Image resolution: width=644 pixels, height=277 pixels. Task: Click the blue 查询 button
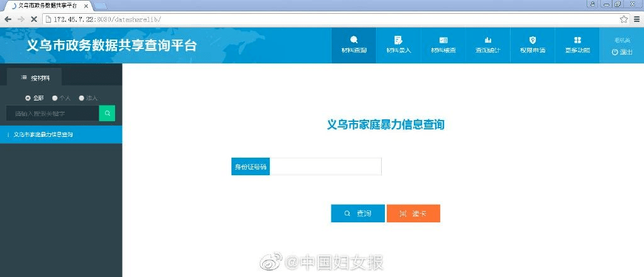point(358,214)
